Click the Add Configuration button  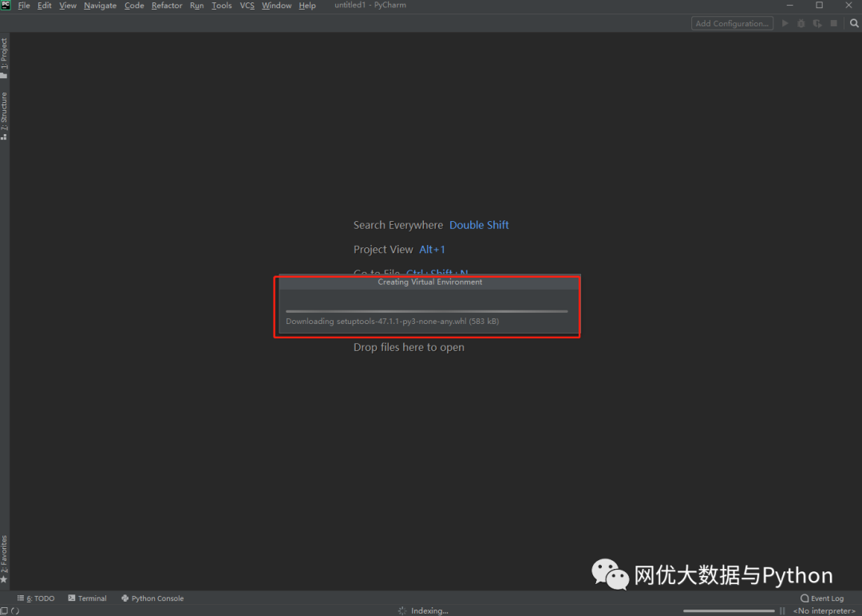click(x=732, y=23)
